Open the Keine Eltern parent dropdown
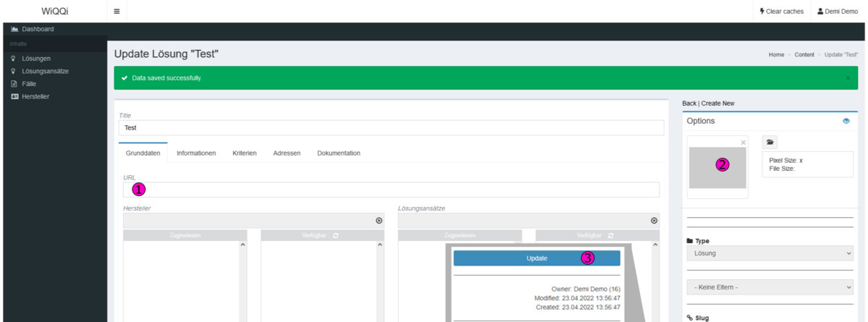Image resolution: width=868 pixels, height=322 pixels. click(770, 287)
